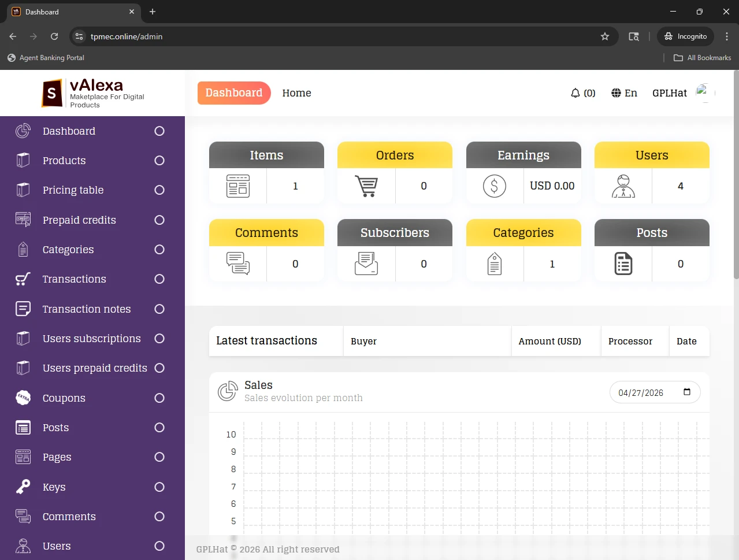
Task: Select Transaction notes in sidebar
Action: (x=87, y=309)
